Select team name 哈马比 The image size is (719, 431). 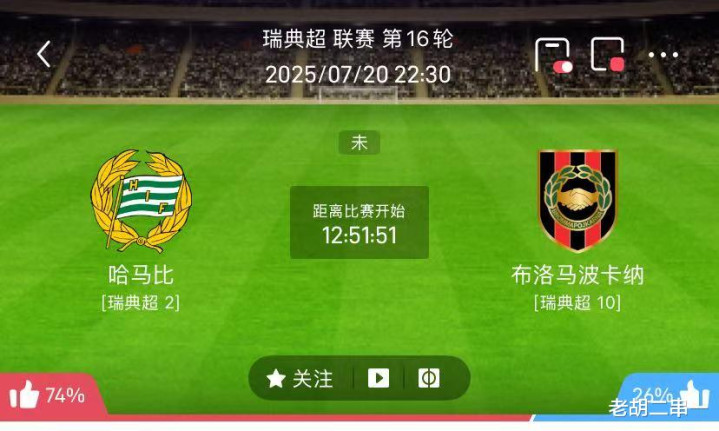(141, 275)
